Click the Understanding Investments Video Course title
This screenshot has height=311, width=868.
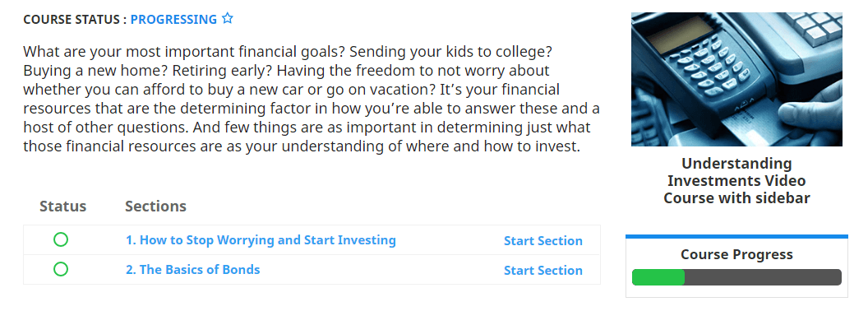[x=736, y=181]
